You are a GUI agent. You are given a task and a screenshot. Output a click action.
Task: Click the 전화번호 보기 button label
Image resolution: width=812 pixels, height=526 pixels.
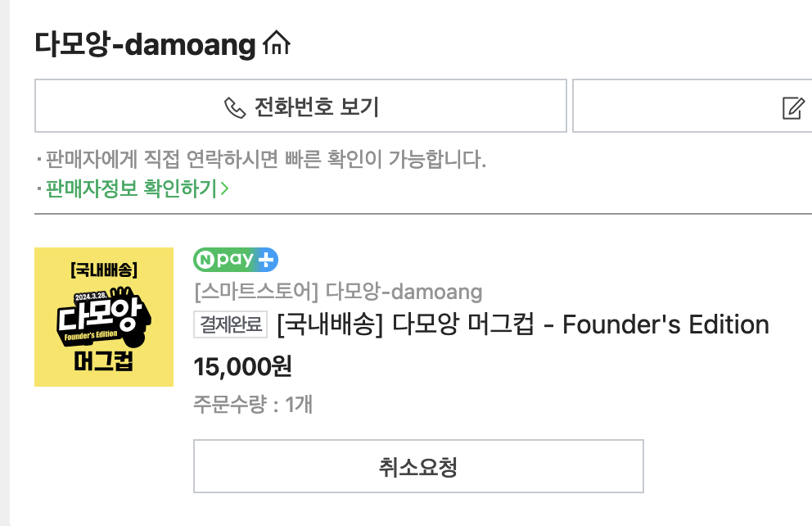(x=317, y=107)
